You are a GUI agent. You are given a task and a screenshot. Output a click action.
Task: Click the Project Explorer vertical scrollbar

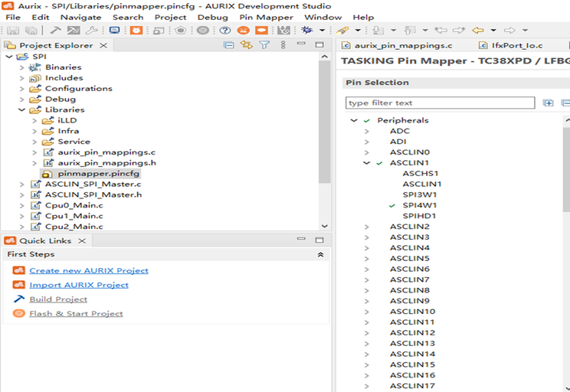[x=325, y=122]
